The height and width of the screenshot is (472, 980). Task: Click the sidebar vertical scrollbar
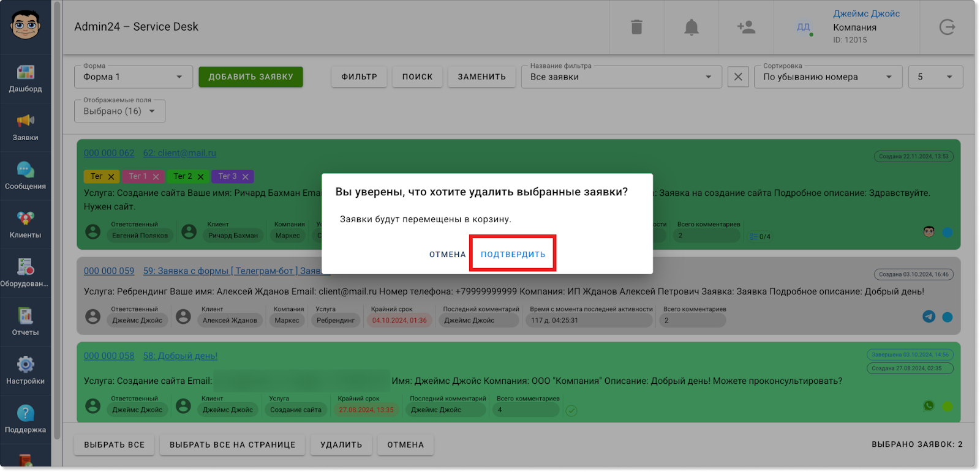[x=57, y=220]
